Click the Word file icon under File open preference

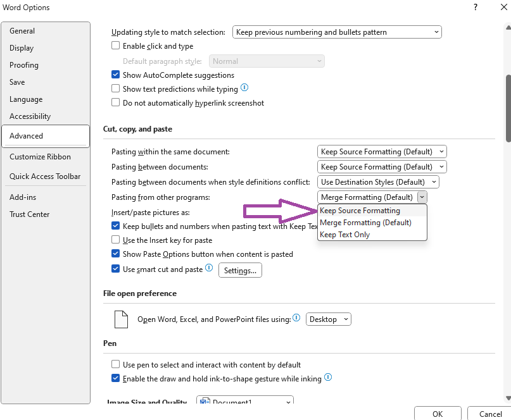[x=121, y=319]
